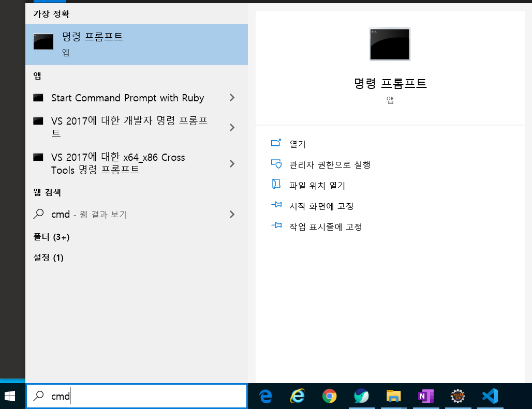Open File Explorer from the taskbar
The height and width of the screenshot is (409, 532).
pyautogui.click(x=394, y=396)
